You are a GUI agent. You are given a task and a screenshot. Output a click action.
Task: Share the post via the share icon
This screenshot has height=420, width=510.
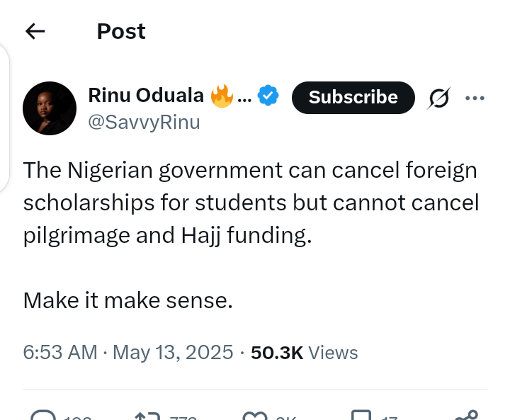coord(467,415)
